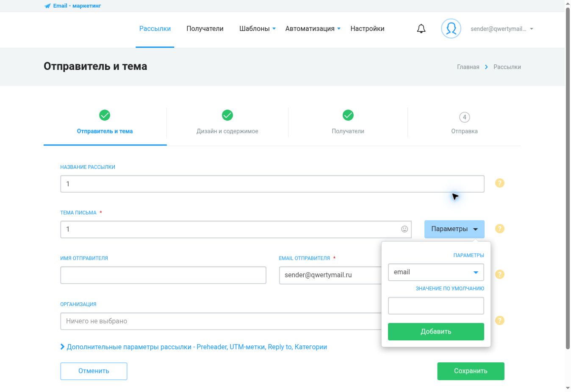Follow the Рассылки breadcrumb link
Viewport: 571px width, 392px height.
pyautogui.click(x=507, y=67)
